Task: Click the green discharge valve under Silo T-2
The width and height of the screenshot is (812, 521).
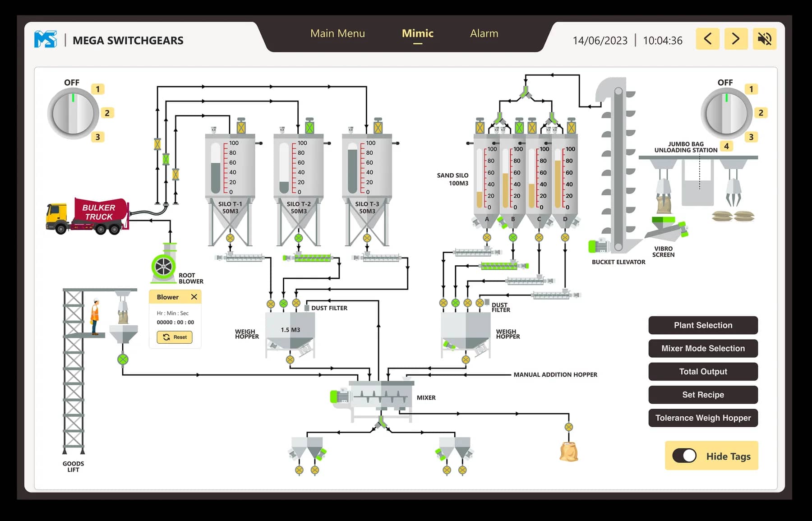Action: coord(299,238)
